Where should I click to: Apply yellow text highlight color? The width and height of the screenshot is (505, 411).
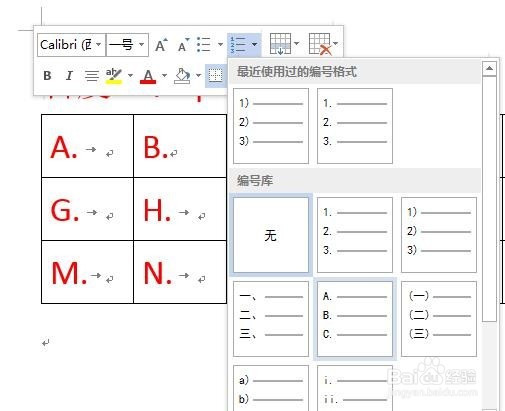[x=114, y=76]
